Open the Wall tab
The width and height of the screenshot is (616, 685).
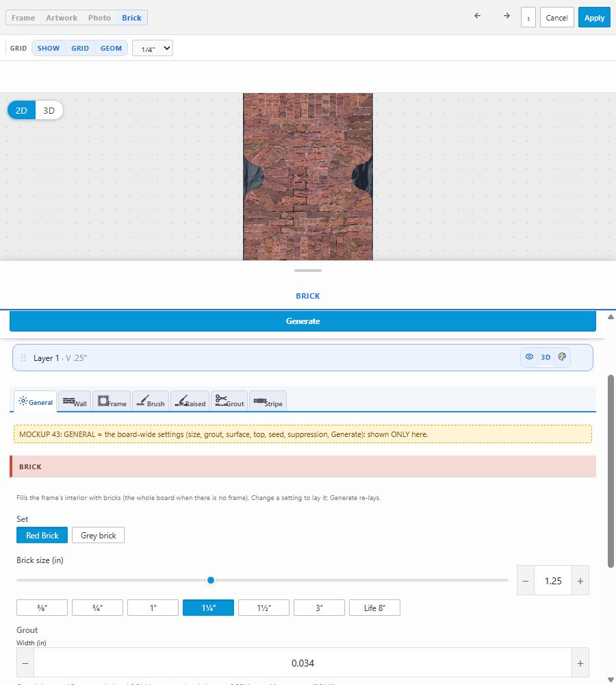pos(75,402)
